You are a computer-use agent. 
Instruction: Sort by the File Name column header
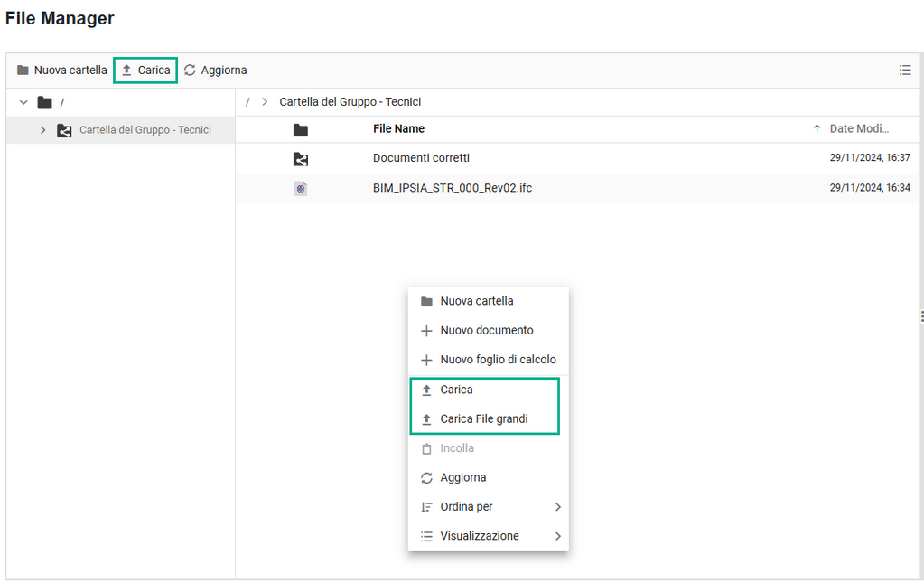pos(398,129)
